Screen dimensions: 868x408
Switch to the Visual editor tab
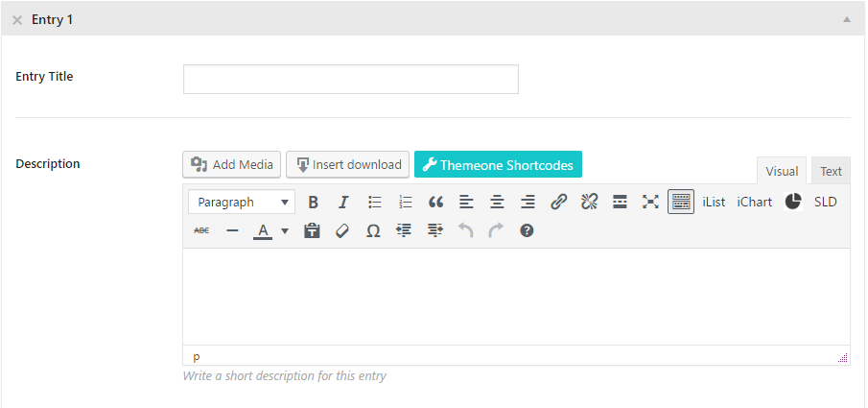click(782, 171)
